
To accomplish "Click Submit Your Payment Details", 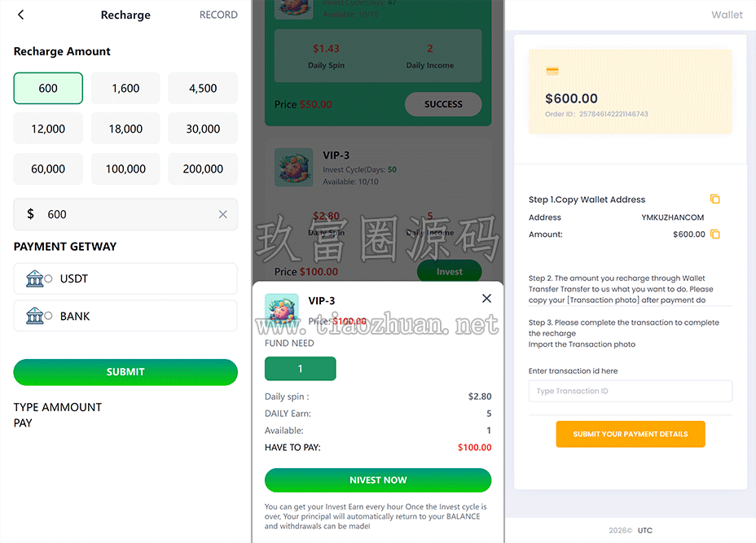I will point(631,434).
